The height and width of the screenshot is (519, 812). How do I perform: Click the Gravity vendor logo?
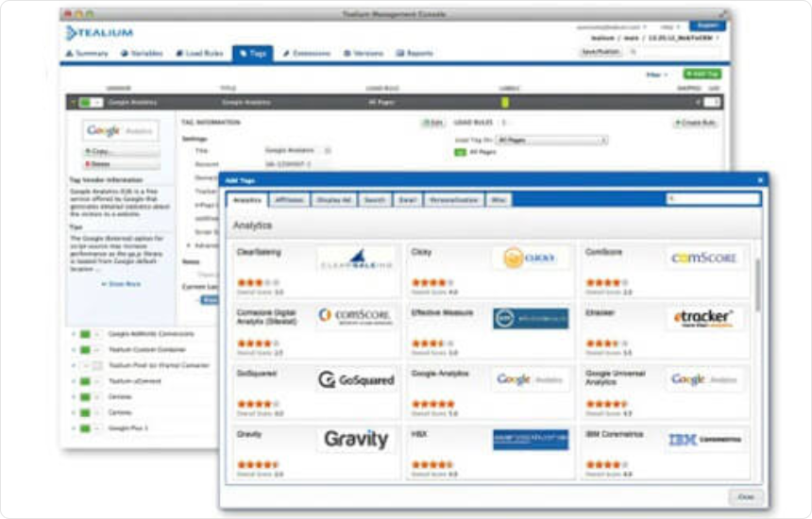[x=356, y=440]
